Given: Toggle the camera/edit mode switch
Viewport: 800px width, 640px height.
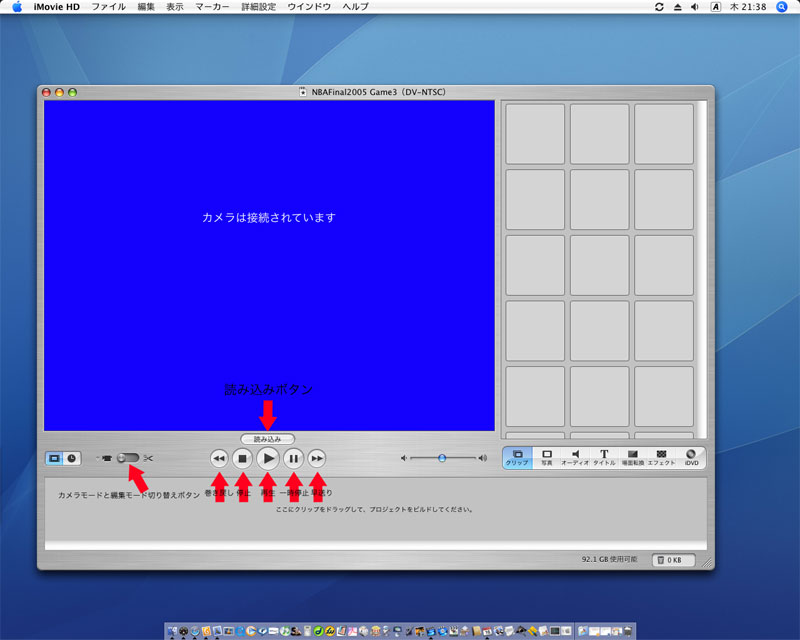Looking at the screenshot, I should 127,458.
